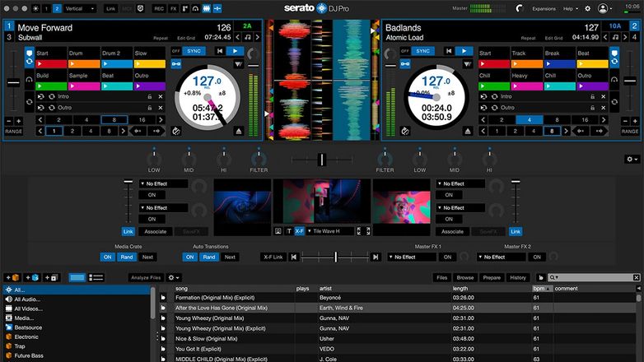Click play button on deck 2

(x=464, y=51)
